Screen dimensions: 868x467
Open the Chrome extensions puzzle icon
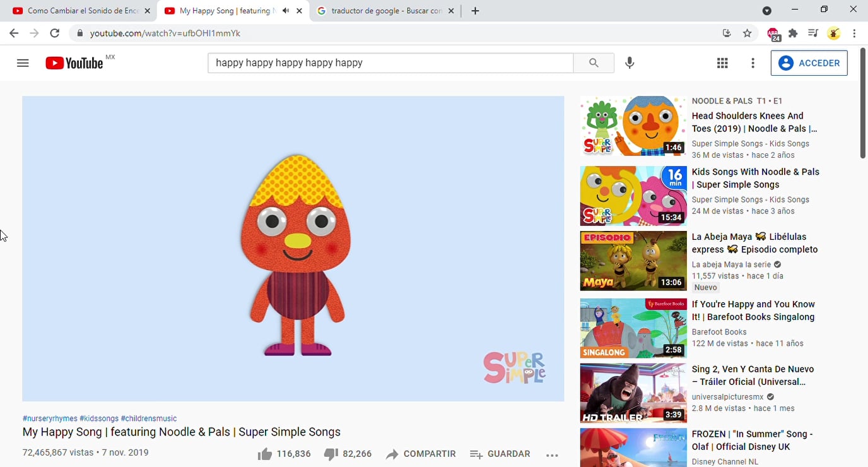tap(793, 33)
